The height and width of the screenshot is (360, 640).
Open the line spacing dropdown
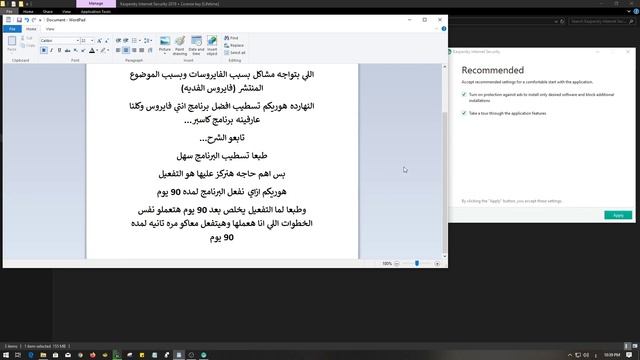tap(148, 40)
